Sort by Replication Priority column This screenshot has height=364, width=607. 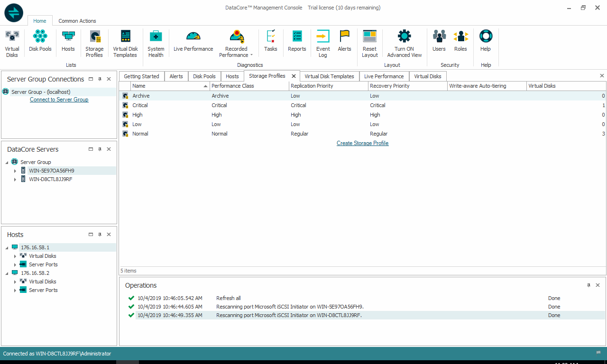point(329,86)
